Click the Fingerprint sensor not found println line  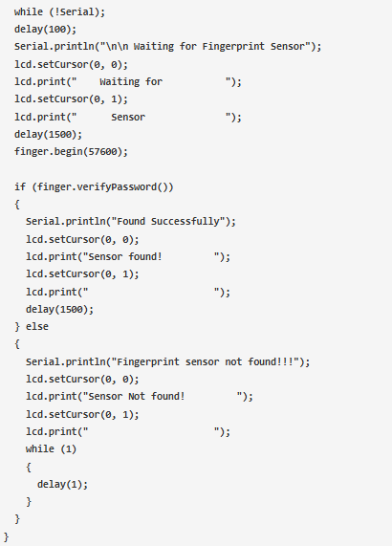[167, 362]
